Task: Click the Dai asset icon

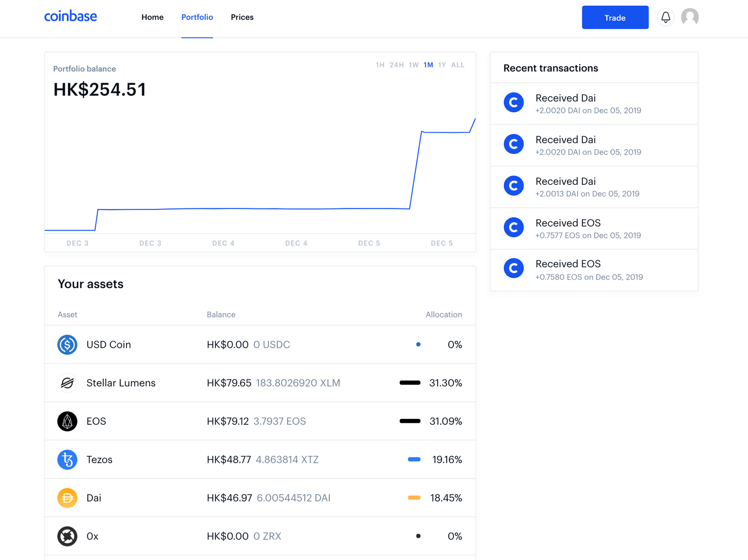Action: point(67,497)
